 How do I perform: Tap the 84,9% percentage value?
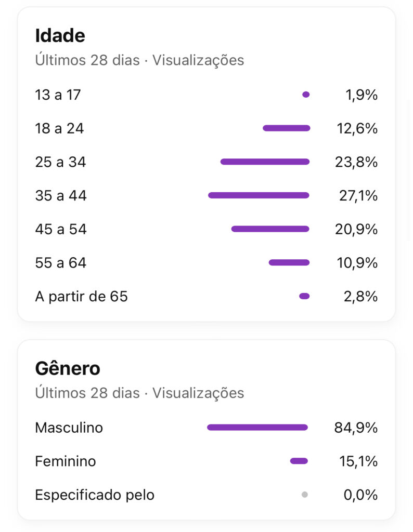356,428
